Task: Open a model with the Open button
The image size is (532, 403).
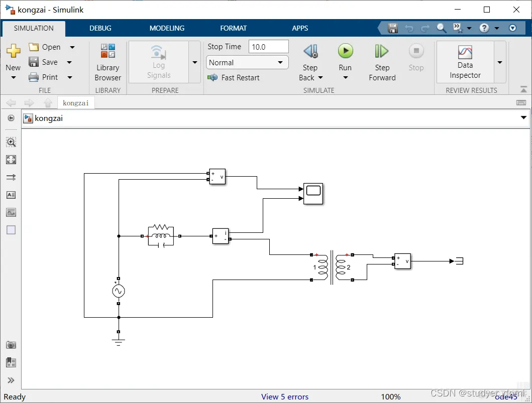Action: pos(45,47)
